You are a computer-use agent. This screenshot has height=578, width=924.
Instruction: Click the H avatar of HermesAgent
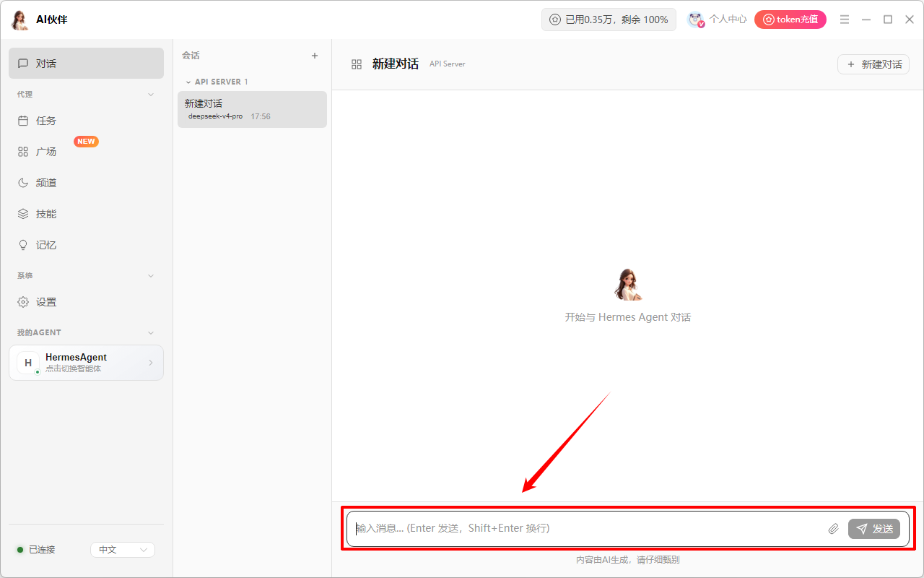pyautogui.click(x=28, y=363)
